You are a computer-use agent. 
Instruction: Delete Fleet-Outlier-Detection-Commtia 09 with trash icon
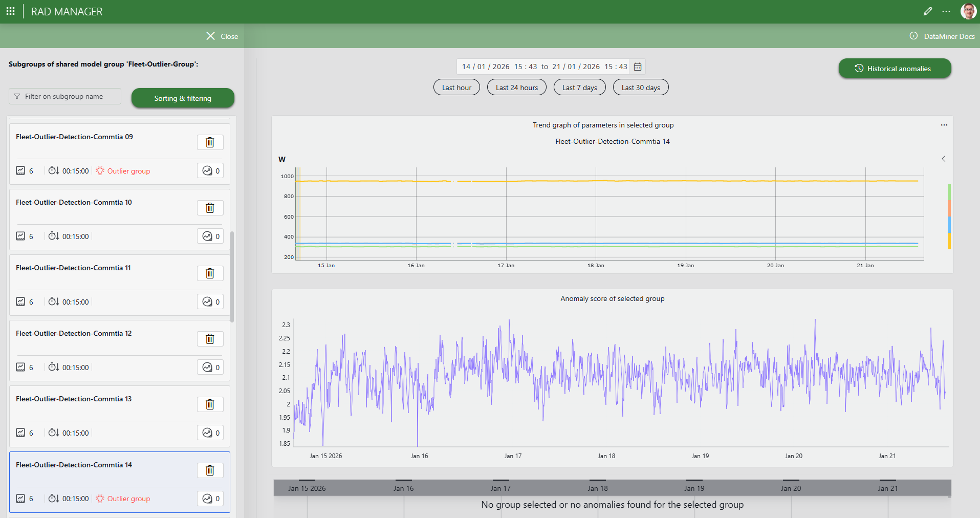pyautogui.click(x=210, y=142)
